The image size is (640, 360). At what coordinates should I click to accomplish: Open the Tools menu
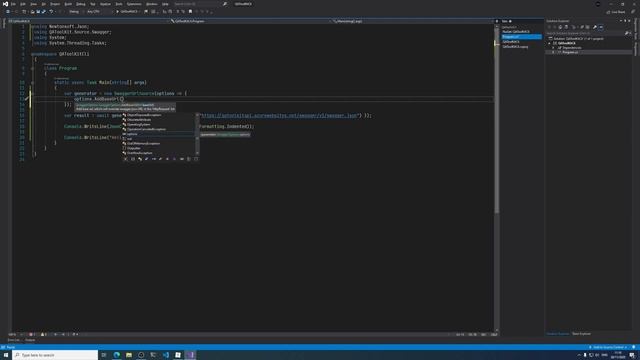point(119,4)
